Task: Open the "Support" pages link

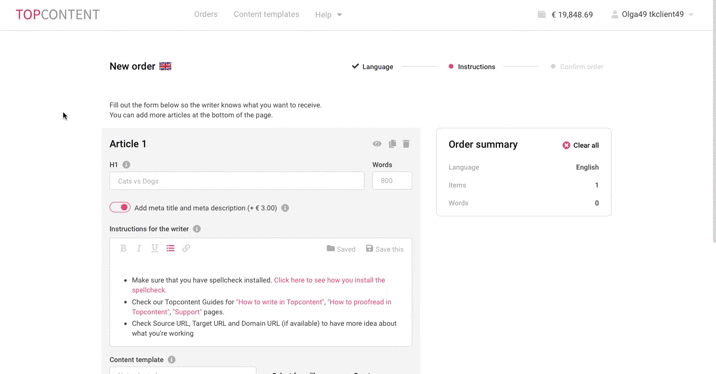Action: click(x=187, y=312)
